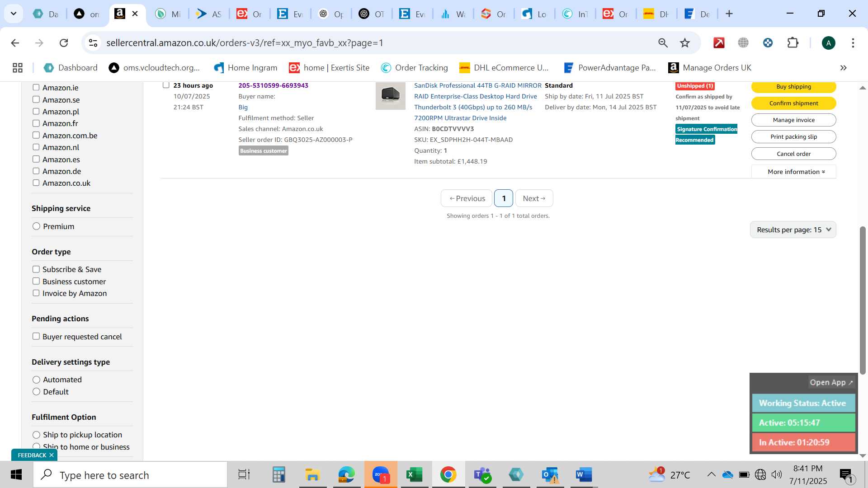Tick the Amazon.de checkbox
The image size is (868, 488).
pos(36,171)
